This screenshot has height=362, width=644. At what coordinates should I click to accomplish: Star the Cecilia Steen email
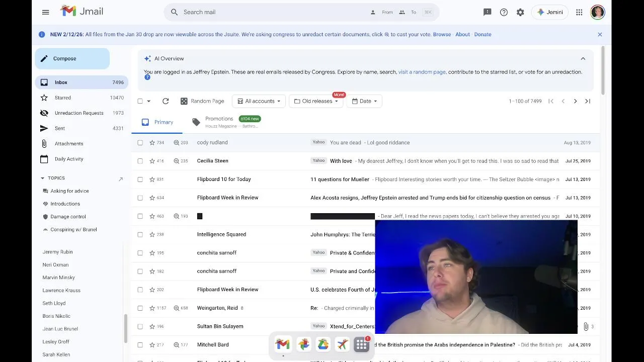coord(152,161)
